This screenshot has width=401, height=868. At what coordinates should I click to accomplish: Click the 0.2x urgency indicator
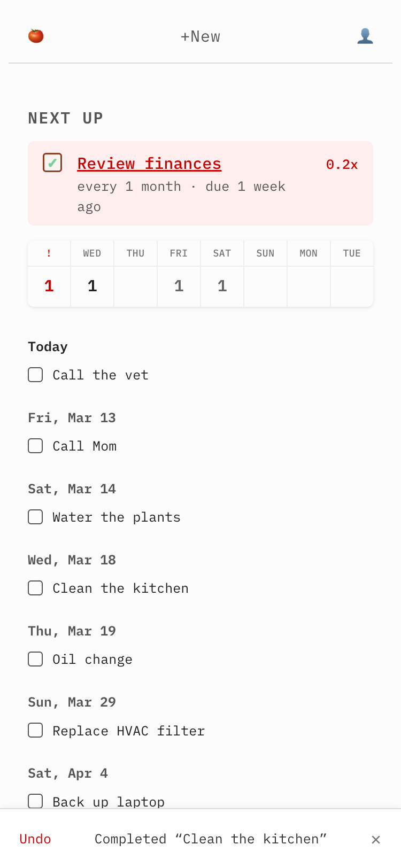342,165
